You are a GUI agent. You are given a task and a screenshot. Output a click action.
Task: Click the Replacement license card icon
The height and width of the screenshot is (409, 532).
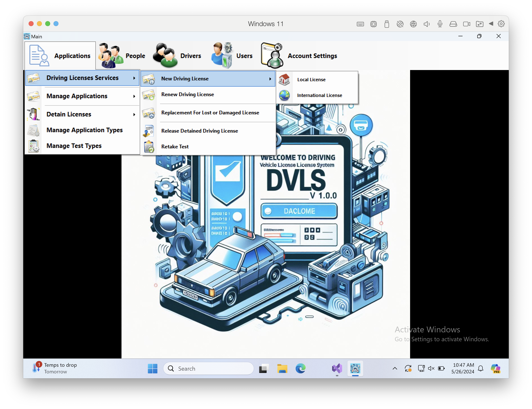149,113
